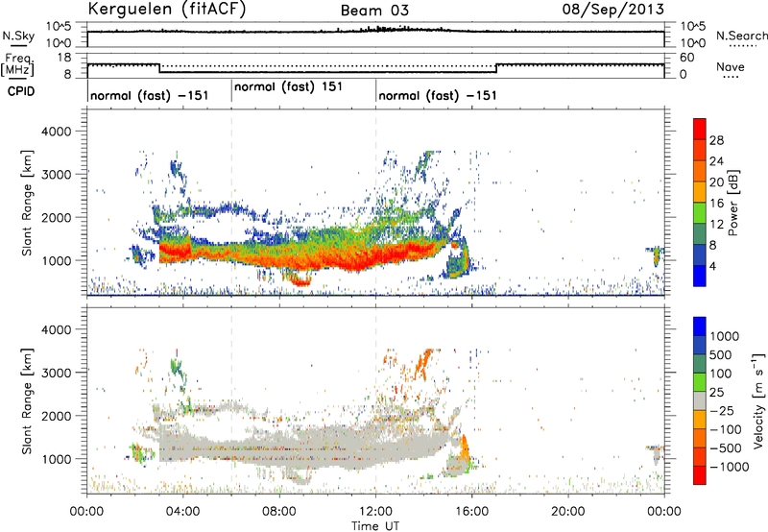Select the "Beam 03" heading

pos(374,11)
